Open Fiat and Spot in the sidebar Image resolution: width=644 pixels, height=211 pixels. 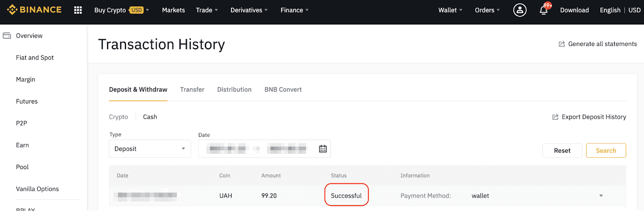tap(35, 58)
